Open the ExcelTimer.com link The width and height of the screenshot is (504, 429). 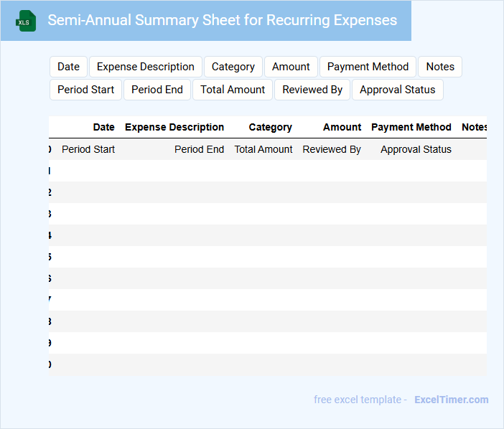[451, 400]
